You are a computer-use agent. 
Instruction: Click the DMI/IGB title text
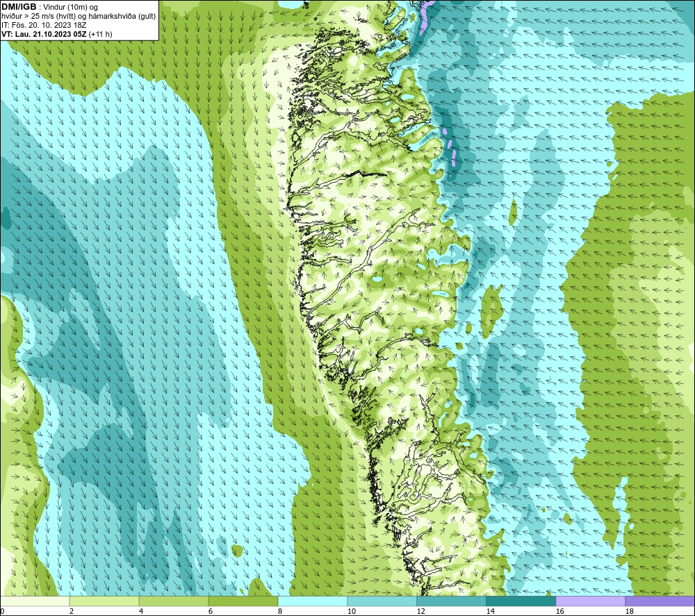(19, 7)
